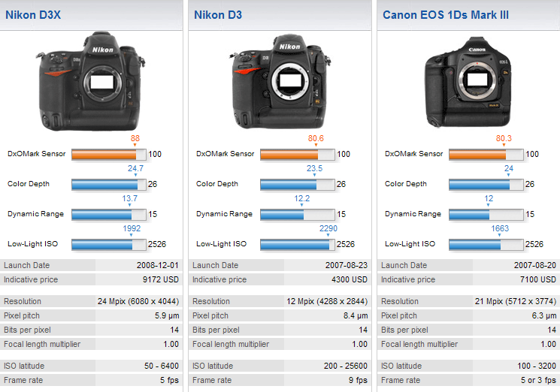Click Nikon D3X Dynamic Range bar
This screenshot has height=392, width=560.
pos(109,214)
